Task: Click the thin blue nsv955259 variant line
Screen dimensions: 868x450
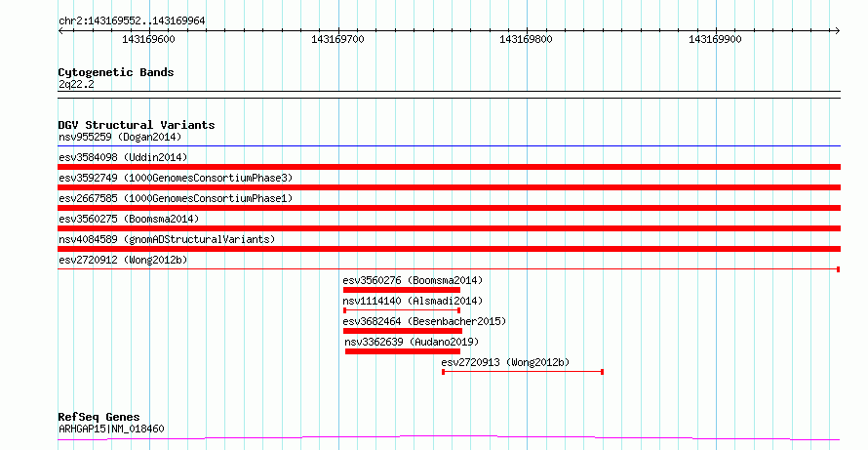Action: click(449, 146)
